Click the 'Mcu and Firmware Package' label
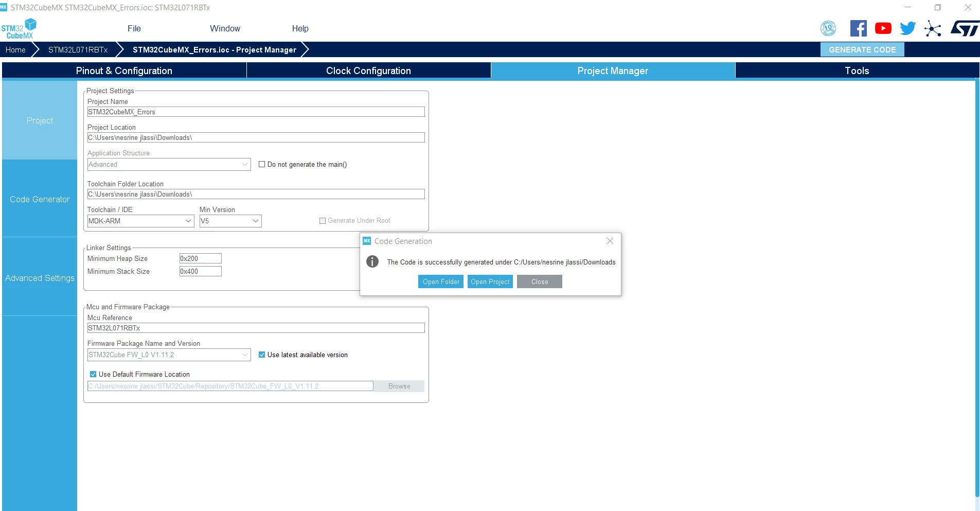Screen dimensions: 980x511 pos(128,307)
